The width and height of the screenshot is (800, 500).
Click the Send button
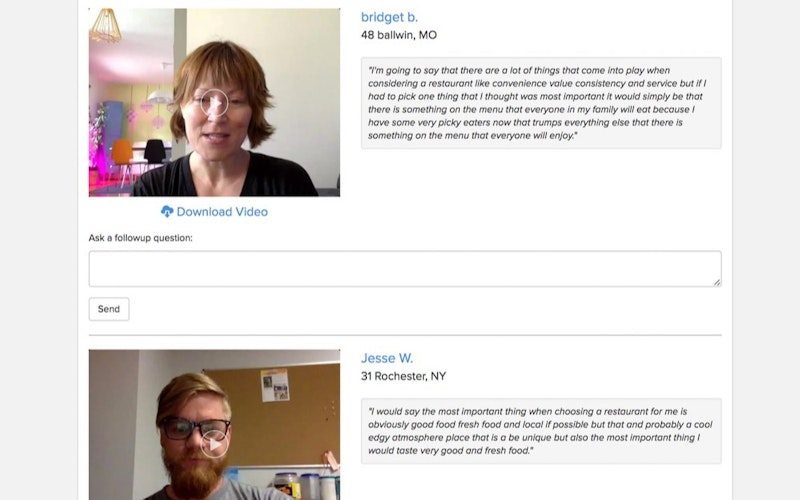coord(109,309)
